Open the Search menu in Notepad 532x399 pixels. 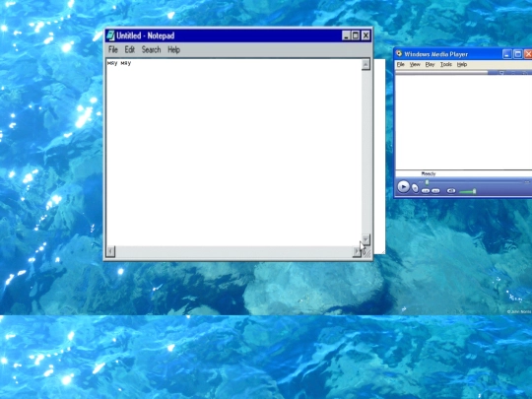coord(151,50)
